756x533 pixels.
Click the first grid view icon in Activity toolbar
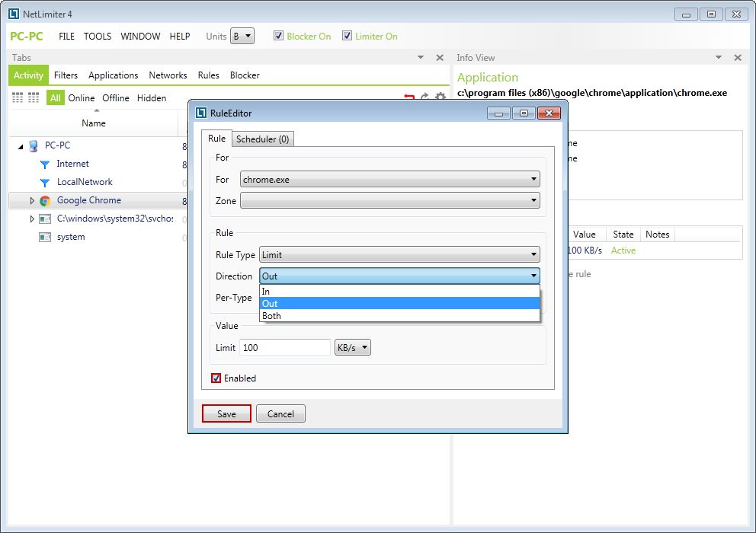pyautogui.click(x=18, y=97)
